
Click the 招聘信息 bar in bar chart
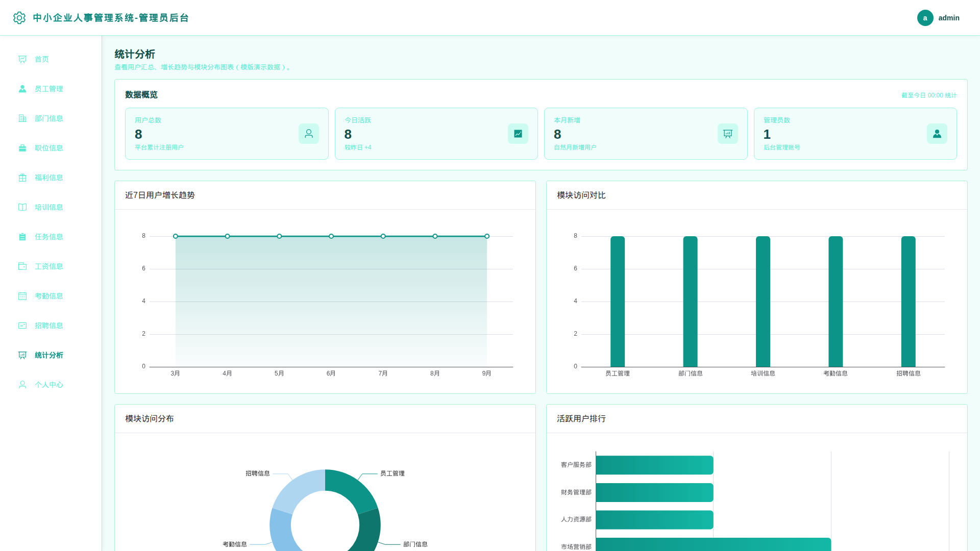[909, 302]
